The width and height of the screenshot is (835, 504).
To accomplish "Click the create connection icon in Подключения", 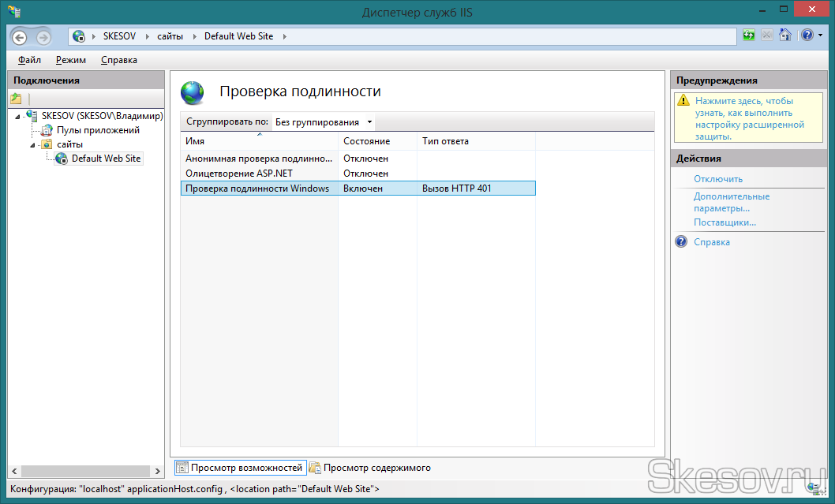I will click(x=16, y=99).
